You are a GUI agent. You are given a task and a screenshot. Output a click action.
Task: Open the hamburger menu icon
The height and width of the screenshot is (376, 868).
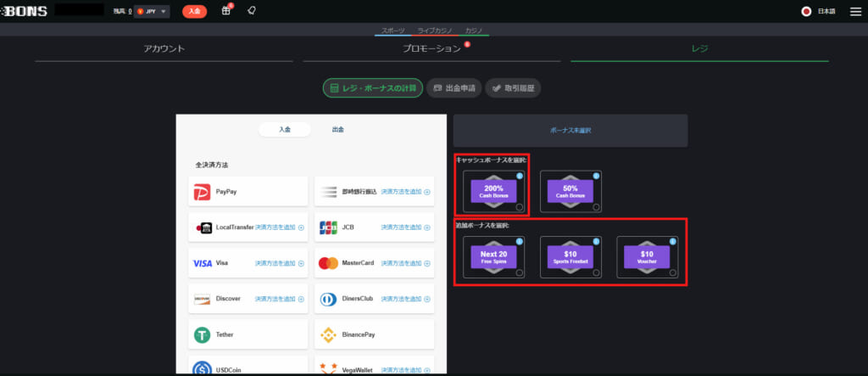(x=853, y=11)
